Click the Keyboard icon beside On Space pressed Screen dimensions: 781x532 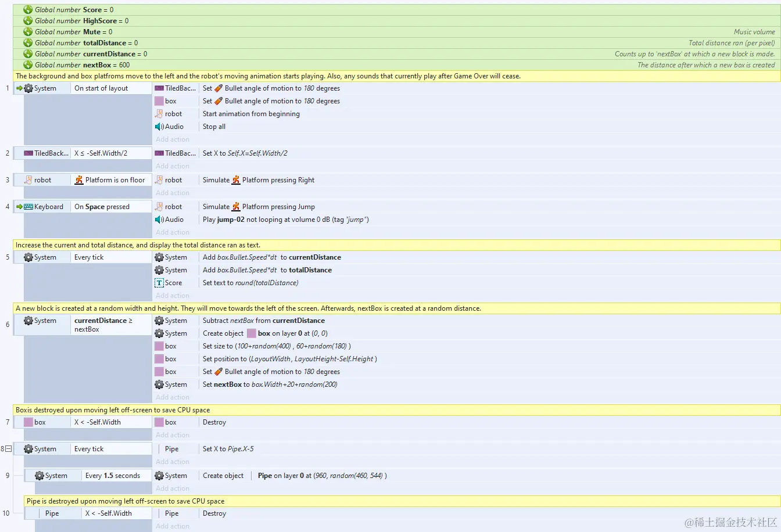pos(28,207)
